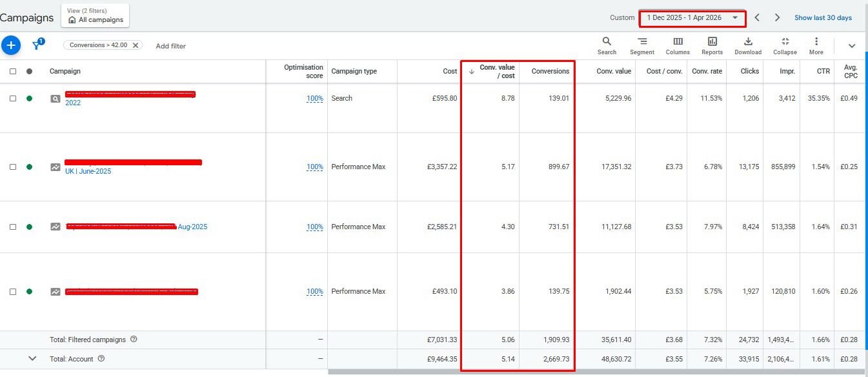Viewport: 868px width, 377px height.
Task: Remove the Conversions > 42.00 filter chip
Action: [x=136, y=45]
